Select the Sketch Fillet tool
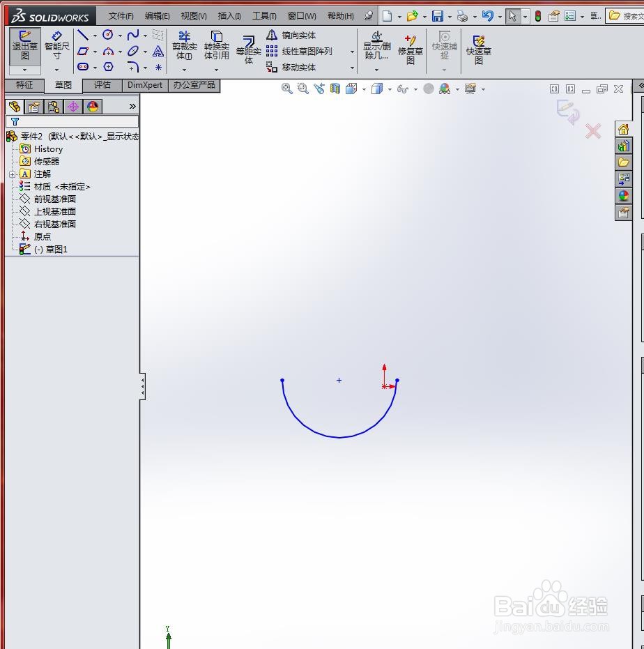Image resolution: width=644 pixels, height=649 pixels. click(133, 67)
